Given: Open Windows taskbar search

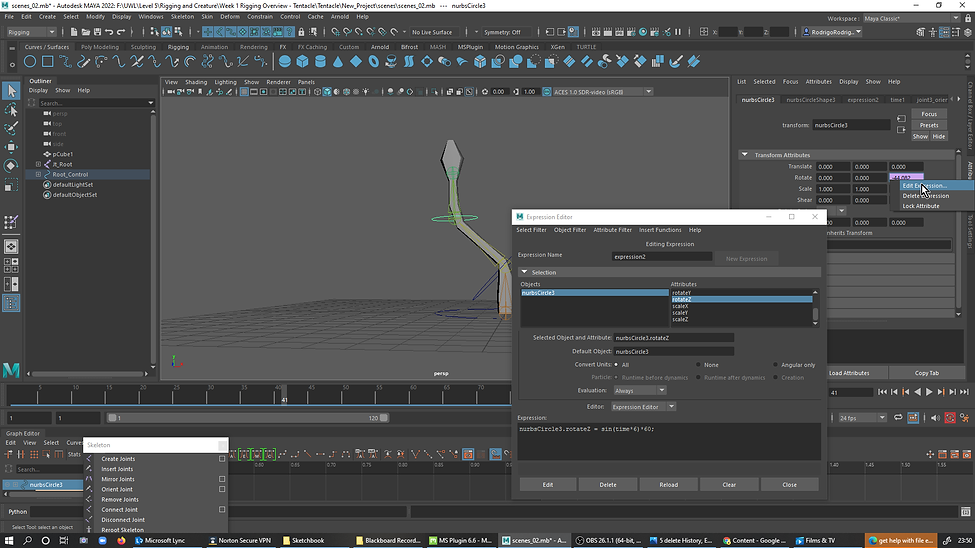Looking at the screenshot, I should click(27, 541).
